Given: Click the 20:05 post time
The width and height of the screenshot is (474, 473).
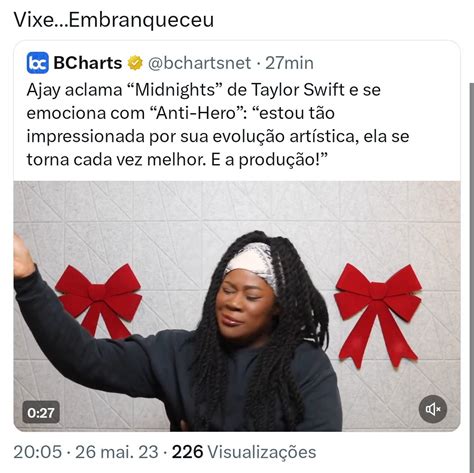Looking at the screenshot, I should pyautogui.click(x=38, y=452).
